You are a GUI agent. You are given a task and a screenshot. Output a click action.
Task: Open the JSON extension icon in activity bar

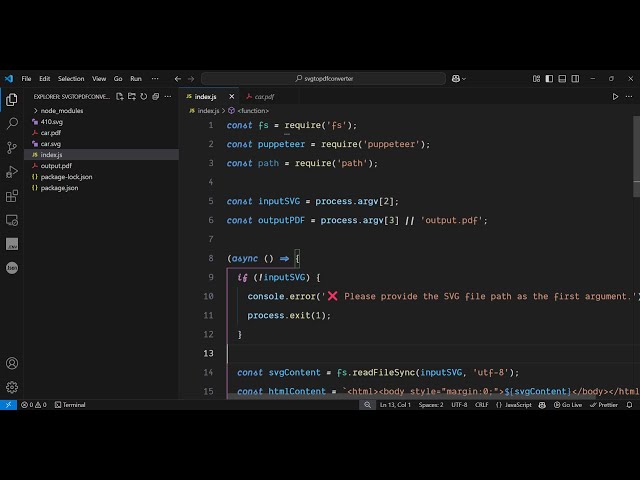pyautogui.click(x=12, y=268)
